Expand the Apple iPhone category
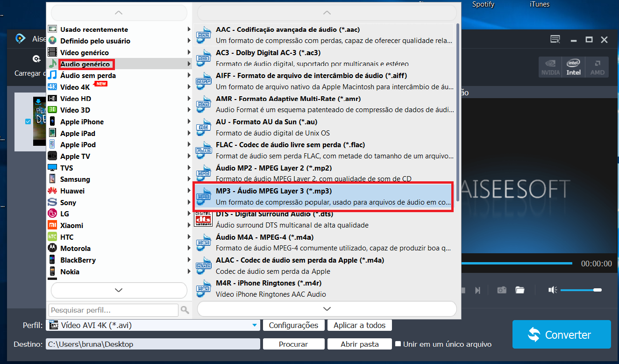 pos(82,122)
